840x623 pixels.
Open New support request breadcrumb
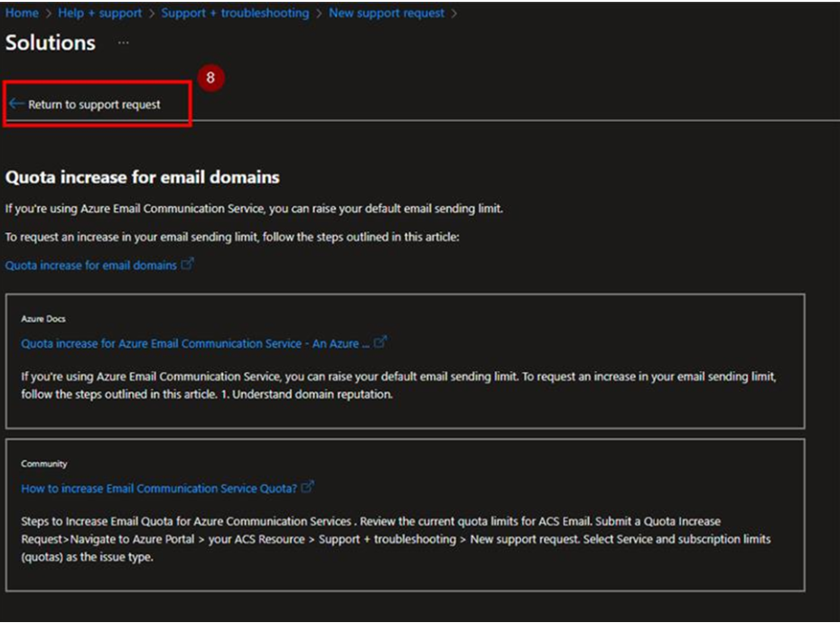(387, 13)
